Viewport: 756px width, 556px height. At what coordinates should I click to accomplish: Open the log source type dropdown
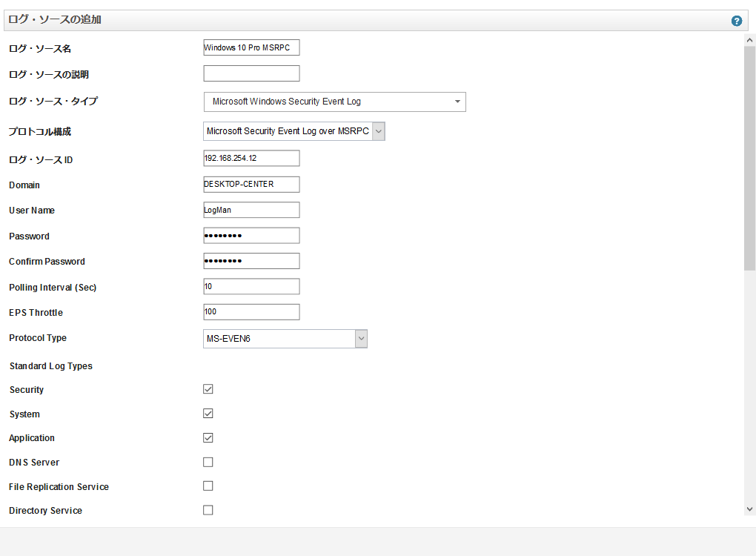(x=334, y=102)
